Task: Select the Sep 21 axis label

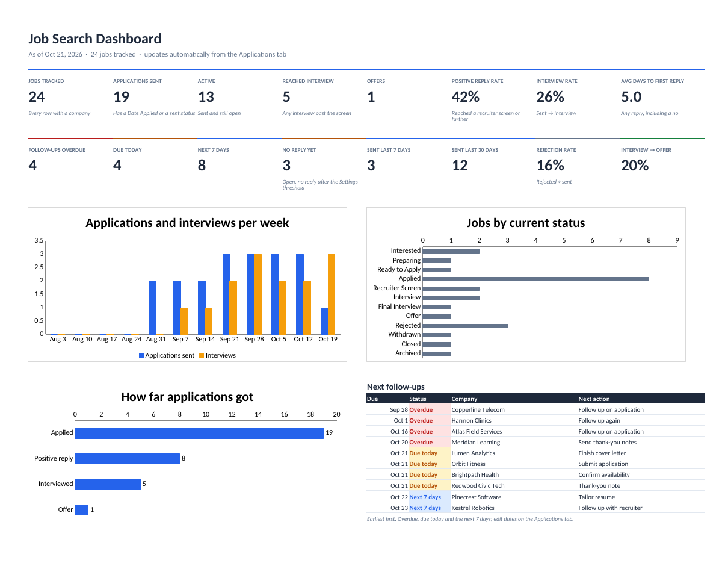Action: point(229,340)
